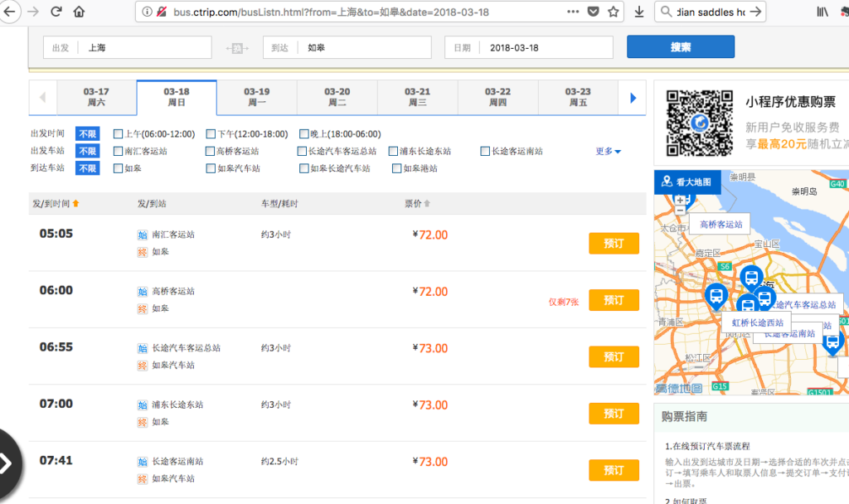This screenshot has height=504, width=849.
Task: Check 如皋港站 arrival station filter
Action: tap(397, 168)
